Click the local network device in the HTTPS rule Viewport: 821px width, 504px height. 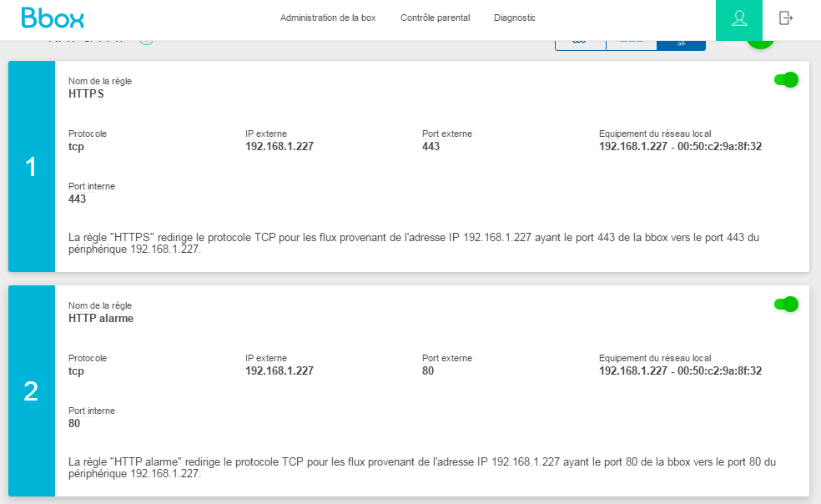(x=680, y=147)
